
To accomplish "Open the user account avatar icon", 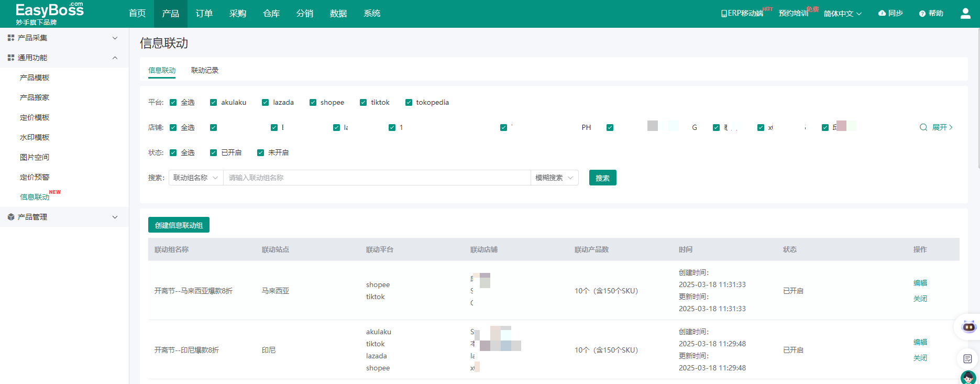I will click(x=965, y=14).
